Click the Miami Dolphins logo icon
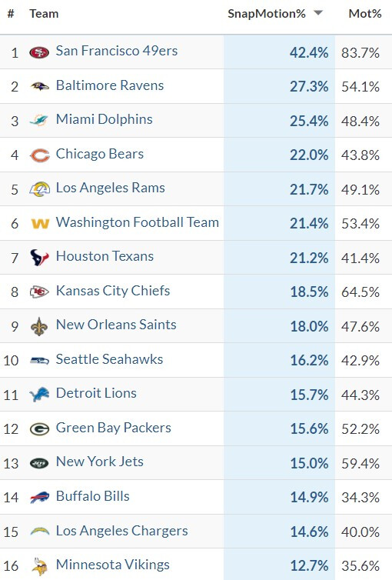392x580 pixels. tap(39, 121)
